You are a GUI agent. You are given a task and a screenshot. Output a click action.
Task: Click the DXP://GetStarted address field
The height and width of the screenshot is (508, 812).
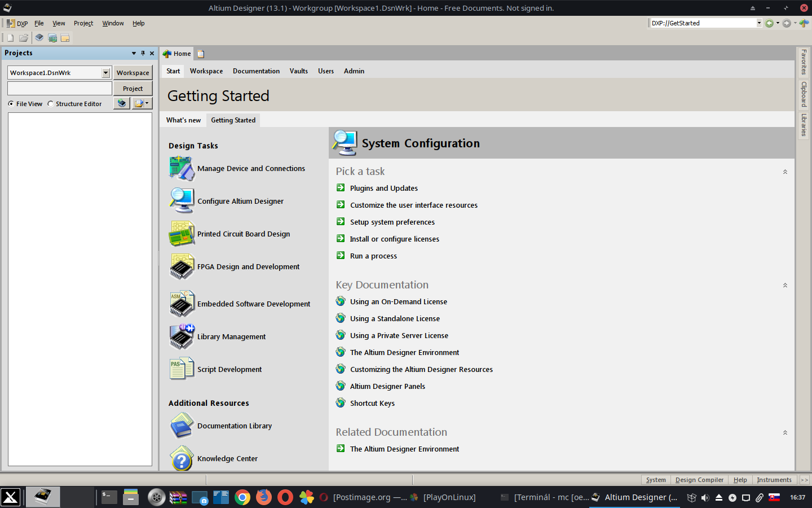[x=703, y=23]
